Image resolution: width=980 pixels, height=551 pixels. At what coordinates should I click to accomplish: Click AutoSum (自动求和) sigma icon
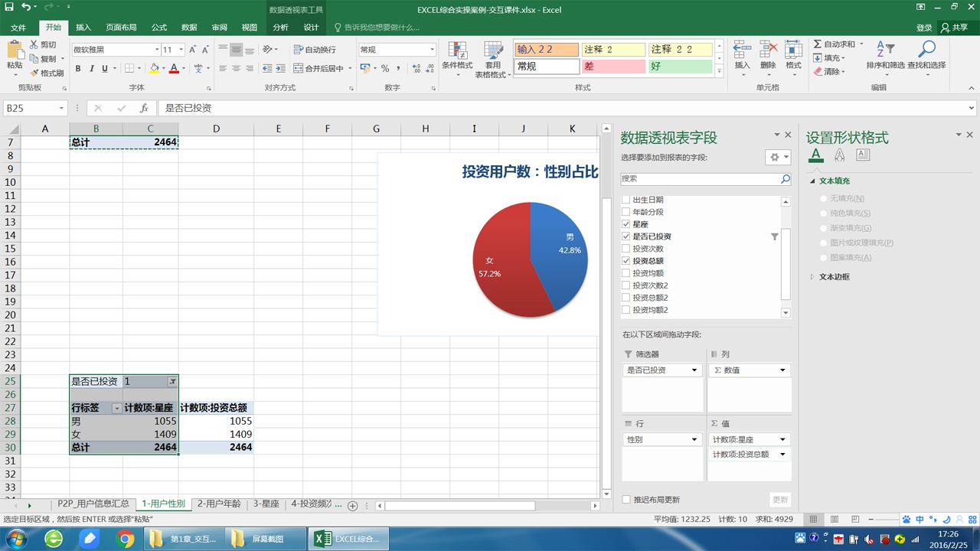coord(818,44)
